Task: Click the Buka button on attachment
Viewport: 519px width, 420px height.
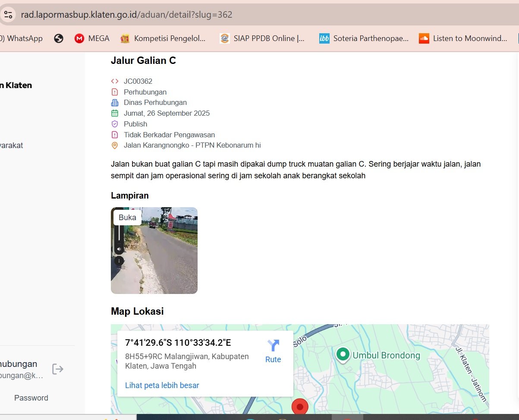Action: [x=127, y=218]
